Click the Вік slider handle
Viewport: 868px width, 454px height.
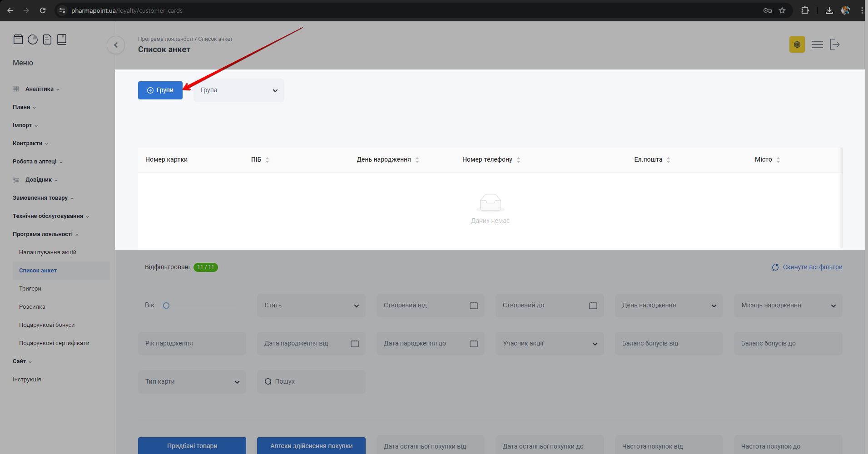(166, 306)
